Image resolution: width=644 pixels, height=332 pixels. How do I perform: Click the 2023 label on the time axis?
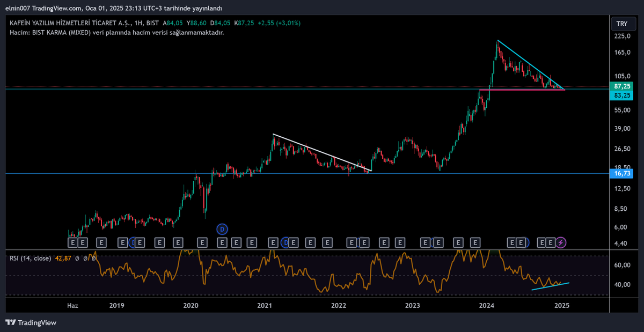click(412, 305)
